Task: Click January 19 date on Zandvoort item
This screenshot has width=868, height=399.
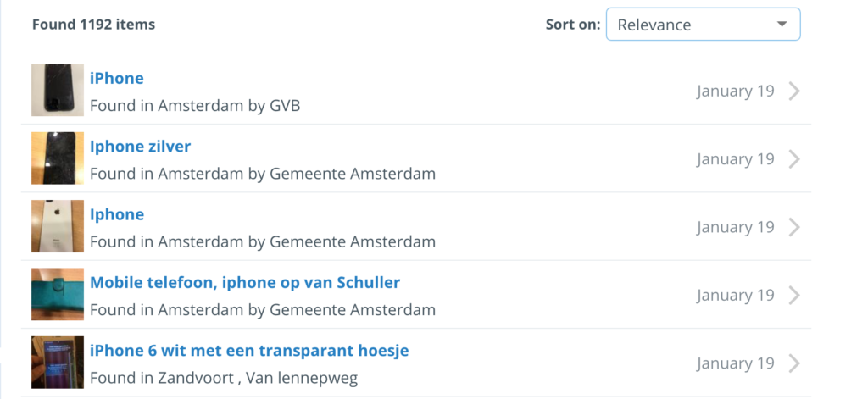Action: (735, 363)
